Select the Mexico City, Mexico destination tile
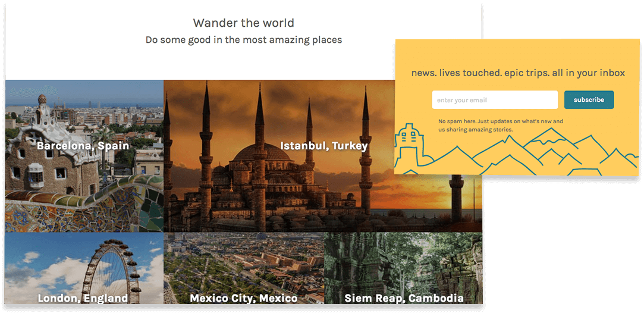This screenshot has height=313, width=644. pyautogui.click(x=244, y=268)
